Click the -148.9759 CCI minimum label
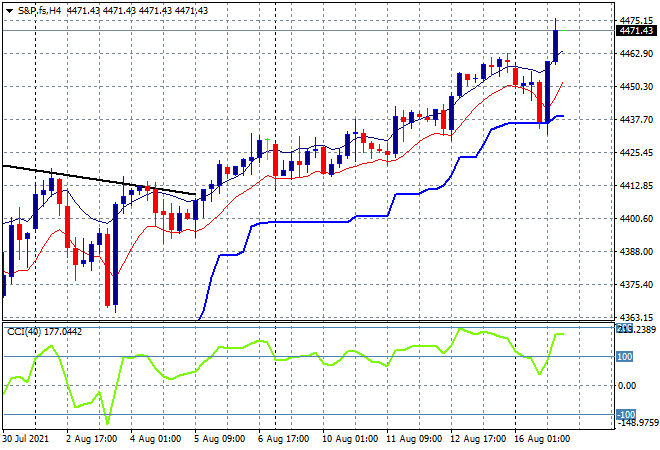660x450 pixels. click(x=637, y=423)
